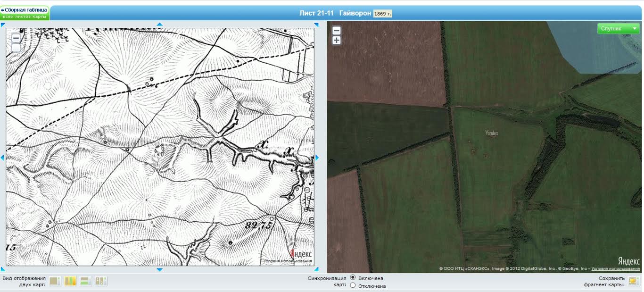
Task: Go to upper-right diagonal sheet arrow
Action: [x=316, y=25]
